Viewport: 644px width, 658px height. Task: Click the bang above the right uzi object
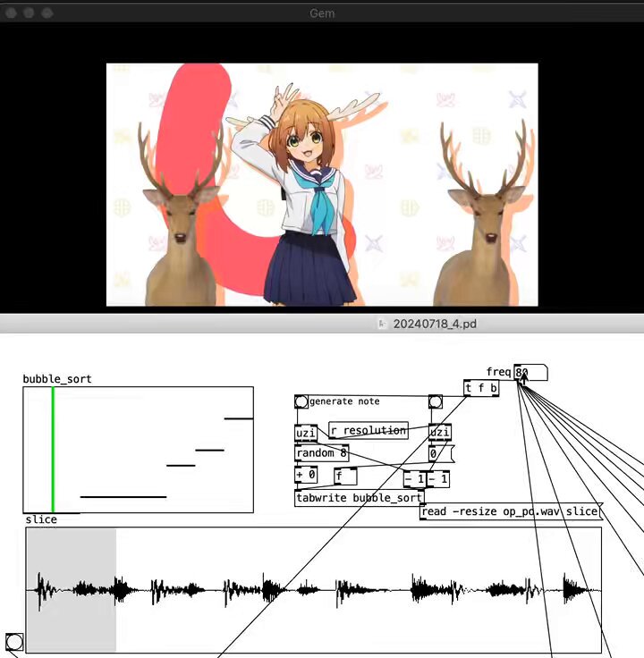point(436,401)
